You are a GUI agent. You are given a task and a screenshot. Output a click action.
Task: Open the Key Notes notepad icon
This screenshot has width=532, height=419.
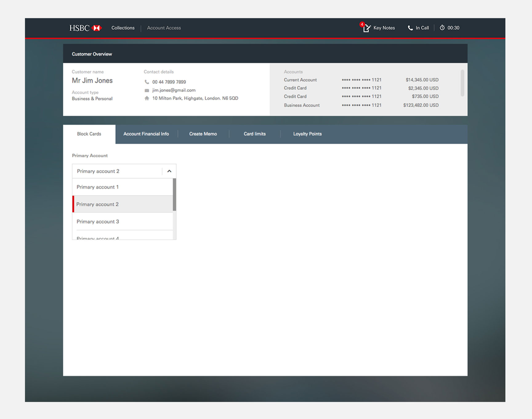[x=367, y=28]
